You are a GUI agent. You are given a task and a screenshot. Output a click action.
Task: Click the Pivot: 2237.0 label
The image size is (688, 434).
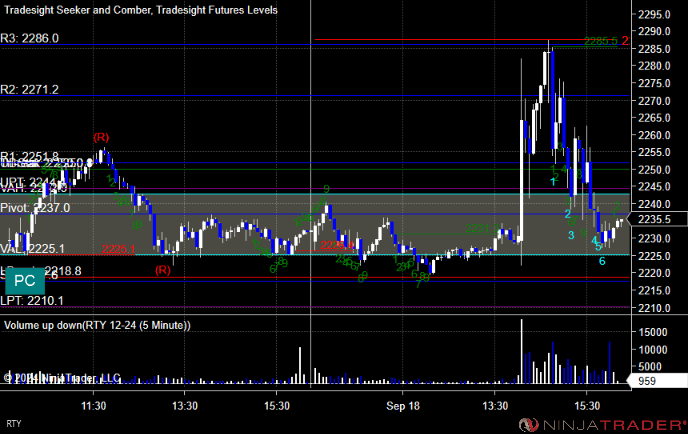(35, 208)
